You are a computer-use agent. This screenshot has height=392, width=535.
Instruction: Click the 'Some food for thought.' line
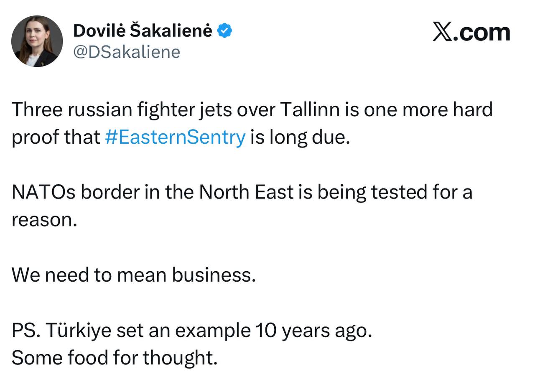coord(115,358)
